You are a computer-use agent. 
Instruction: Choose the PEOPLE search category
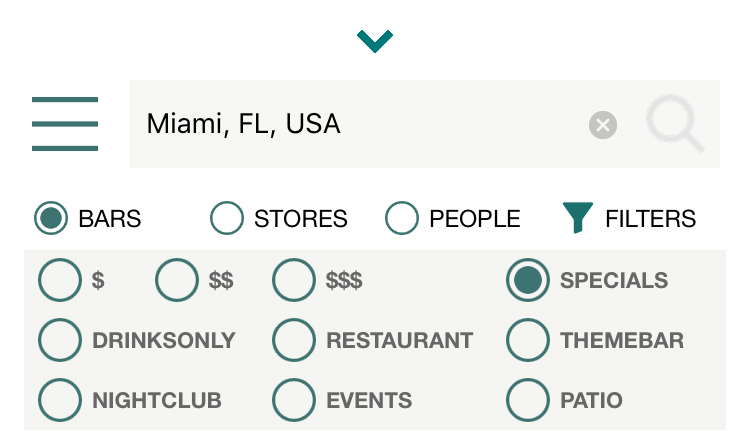pyautogui.click(x=402, y=218)
